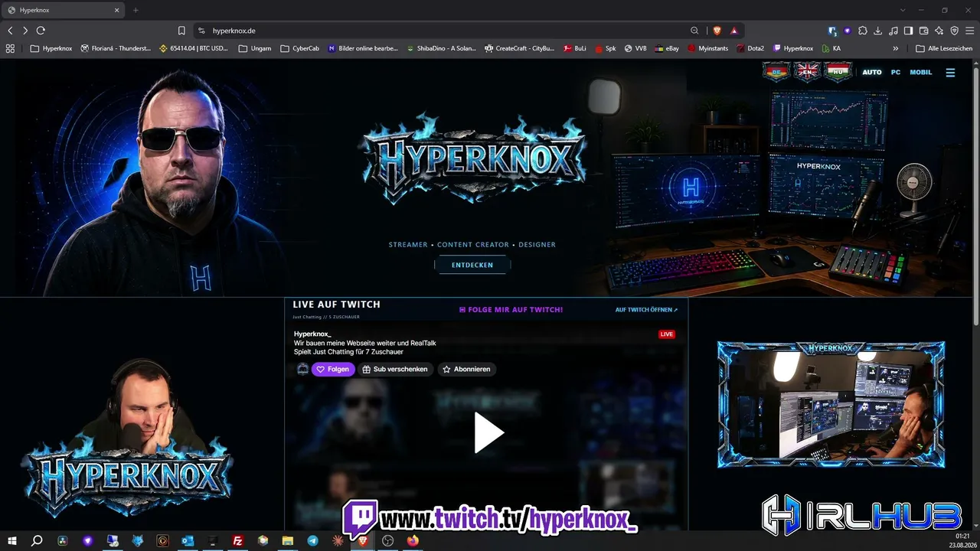Open the eBay bookmark
Viewport: 980px width, 551px height.
pos(667,48)
